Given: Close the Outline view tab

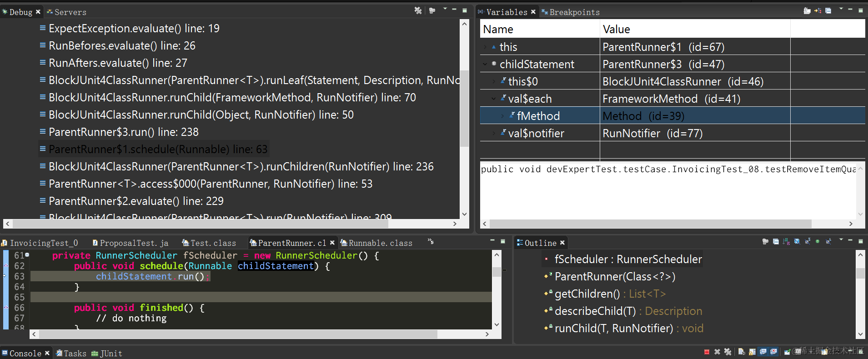Looking at the screenshot, I should (x=562, y=243).
